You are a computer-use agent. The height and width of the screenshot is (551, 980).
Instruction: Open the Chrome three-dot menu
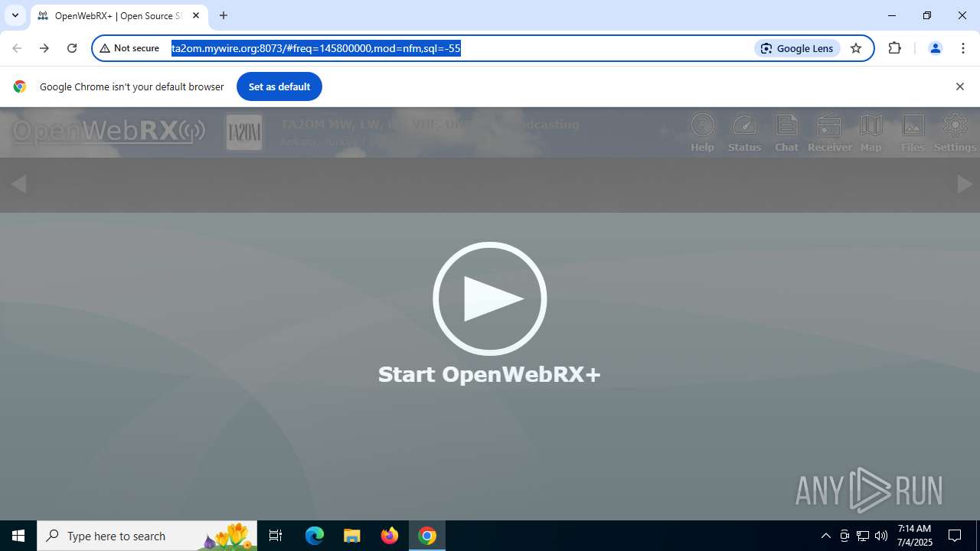pos(963,48)
